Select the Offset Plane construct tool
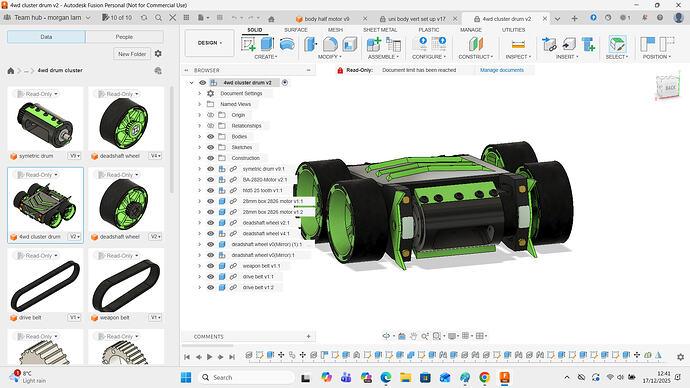The image size is (690, 388). click(476, 44)
